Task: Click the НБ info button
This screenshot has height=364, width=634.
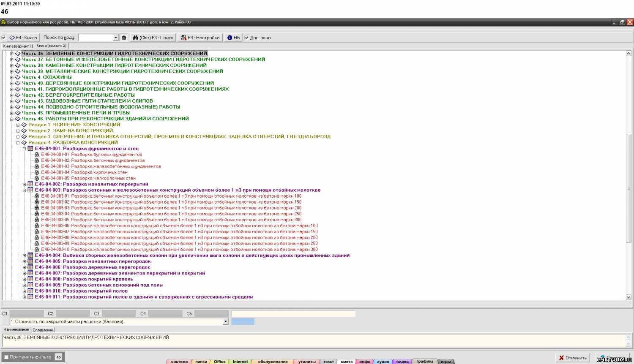Action: [233, 38]
